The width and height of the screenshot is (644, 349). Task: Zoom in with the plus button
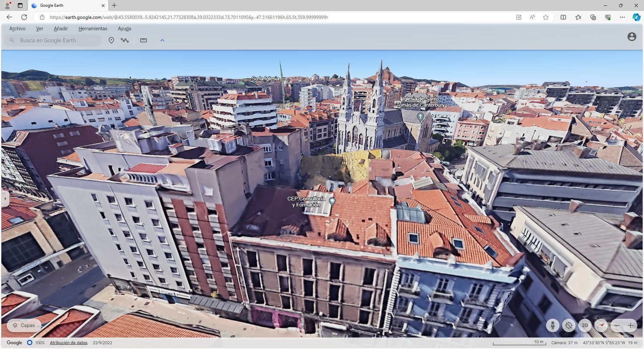coord(631,325)
